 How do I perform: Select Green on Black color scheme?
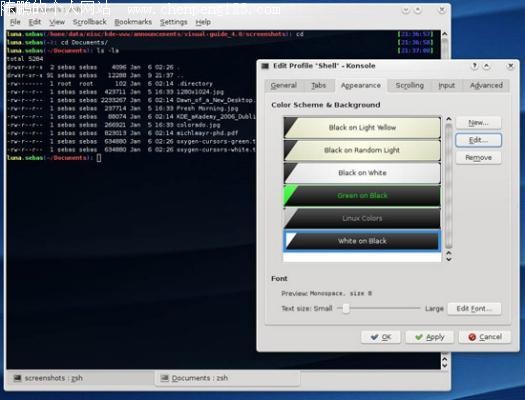tap(362, 195)
